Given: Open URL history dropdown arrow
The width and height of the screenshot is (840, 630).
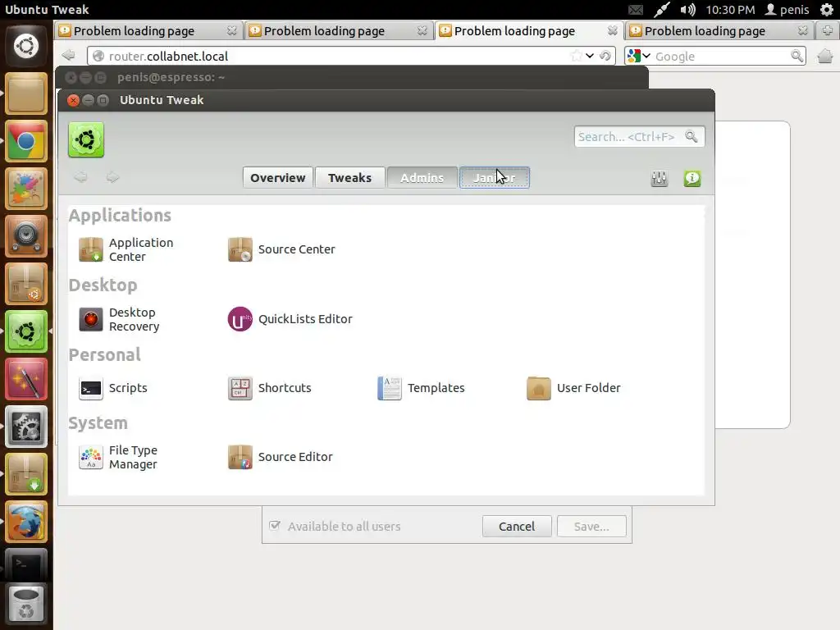Looking at the screenshot, I should coord(590,56).
